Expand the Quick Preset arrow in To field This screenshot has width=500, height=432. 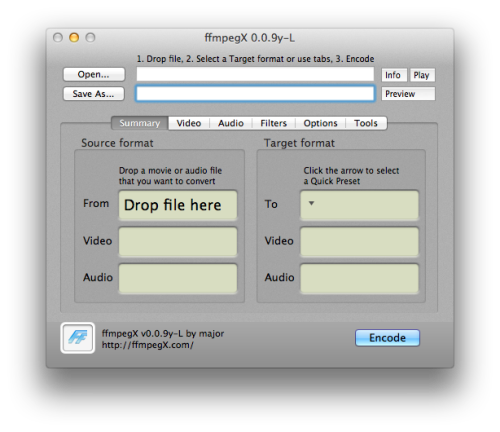coord(311,203)
